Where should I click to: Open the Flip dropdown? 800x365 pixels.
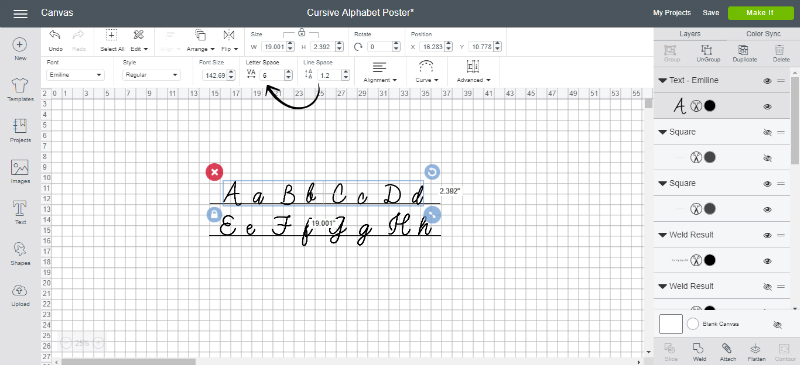pos(229,40)
